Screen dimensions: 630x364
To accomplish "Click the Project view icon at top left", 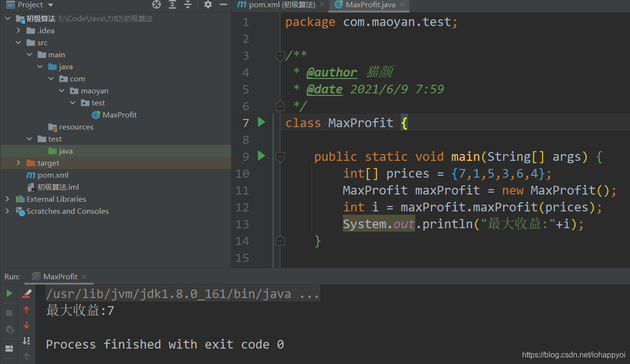I will (x=10, y=5).
